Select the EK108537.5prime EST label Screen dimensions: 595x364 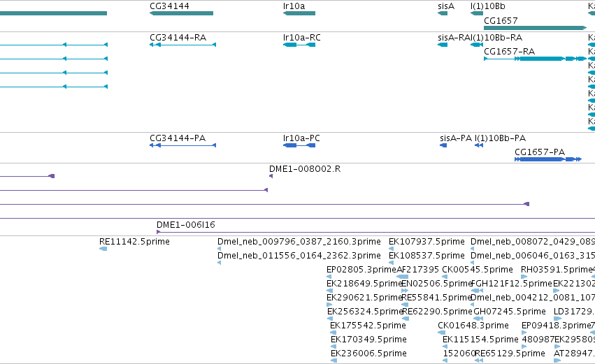[x=426, y=256]
